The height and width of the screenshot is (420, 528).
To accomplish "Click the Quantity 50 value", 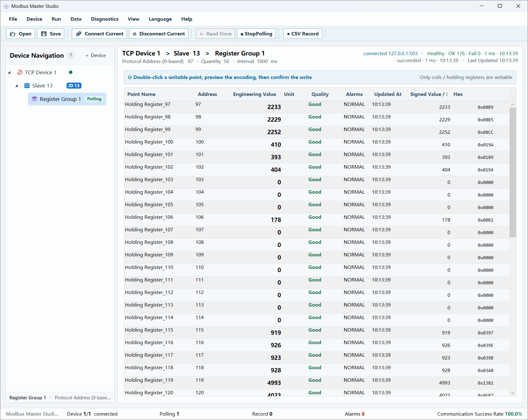I will (x=215, y=61).
